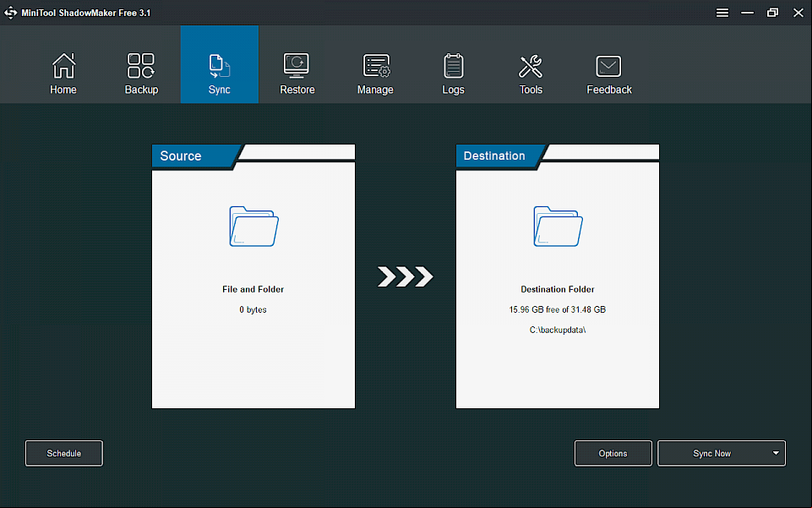Select the 'File and Folder' source text
Viewport: 812px width, 508px height.
[253, 289]
